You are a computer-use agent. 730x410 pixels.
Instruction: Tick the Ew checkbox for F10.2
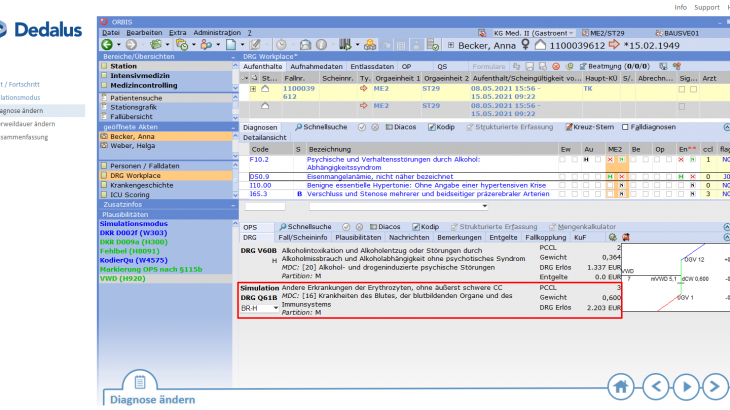click(565, 160)
